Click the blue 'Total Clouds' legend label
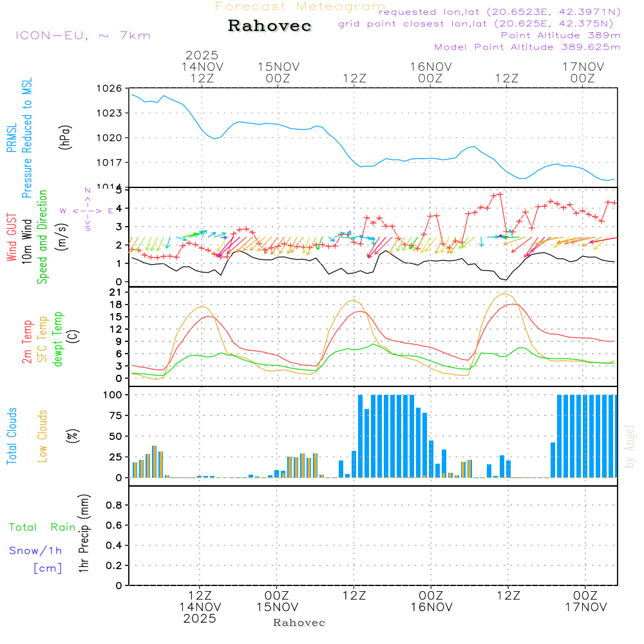Viewport: 644px width, 644px height. [x=11, y=436]
